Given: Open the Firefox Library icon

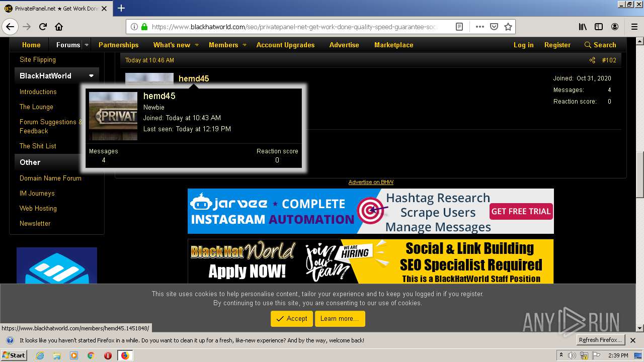Looking at the screenshot, I should (583, 27).
